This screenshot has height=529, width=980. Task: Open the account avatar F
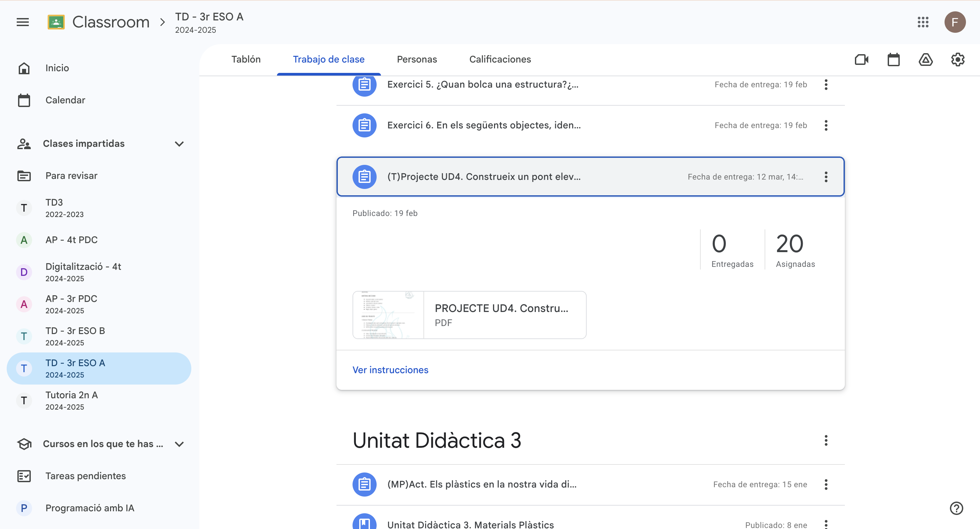[x=955, y=22]
